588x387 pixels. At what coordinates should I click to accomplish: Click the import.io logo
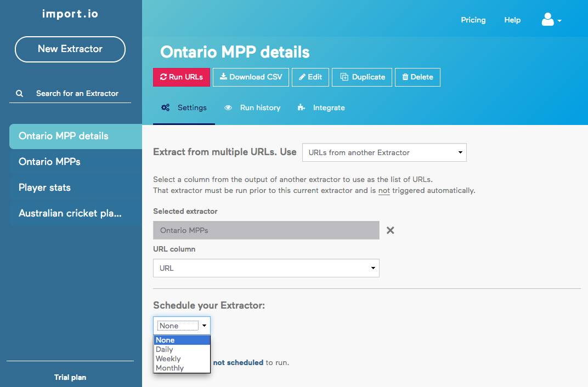[x=70, y=14]
